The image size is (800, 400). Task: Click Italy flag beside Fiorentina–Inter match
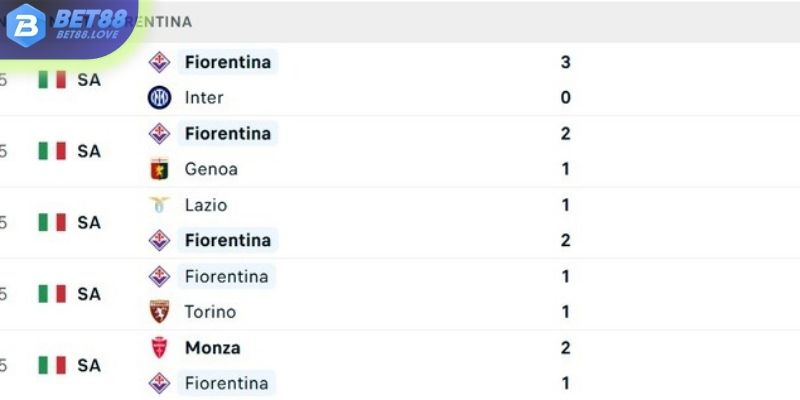point(52,80)
